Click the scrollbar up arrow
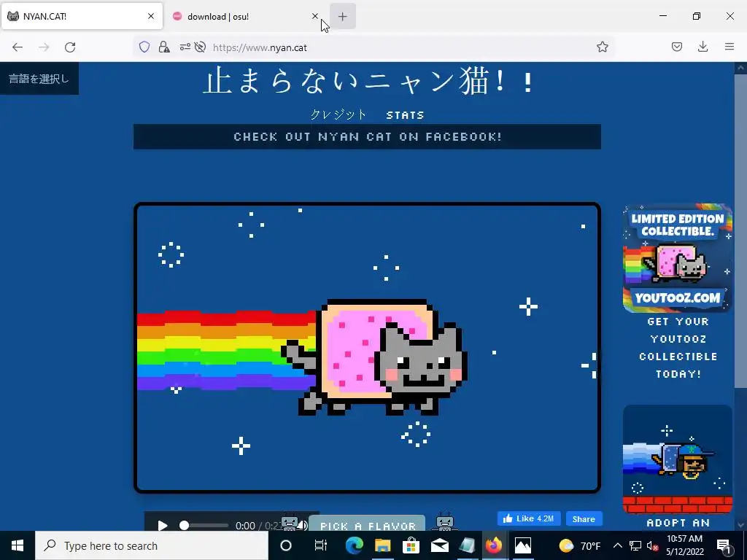This screenshot has height=560, width=747. click(740, 68)
